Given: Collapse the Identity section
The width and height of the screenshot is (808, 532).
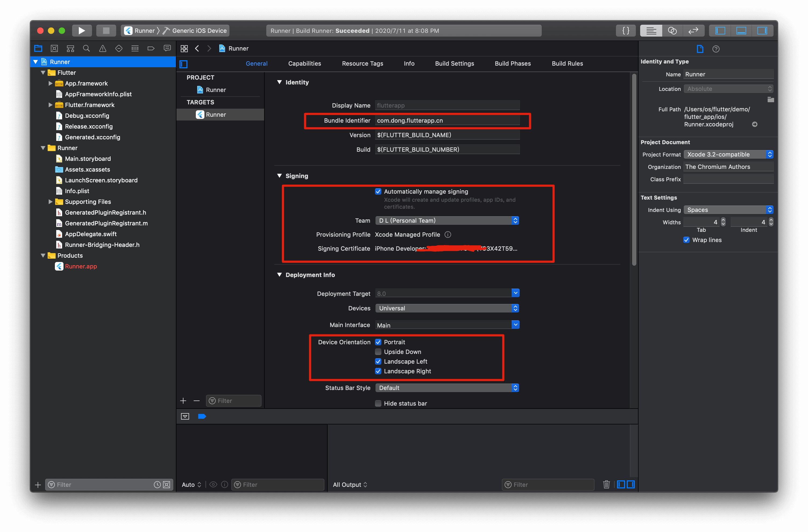Looking at the screenshot, I should click(x=279, y=82).
